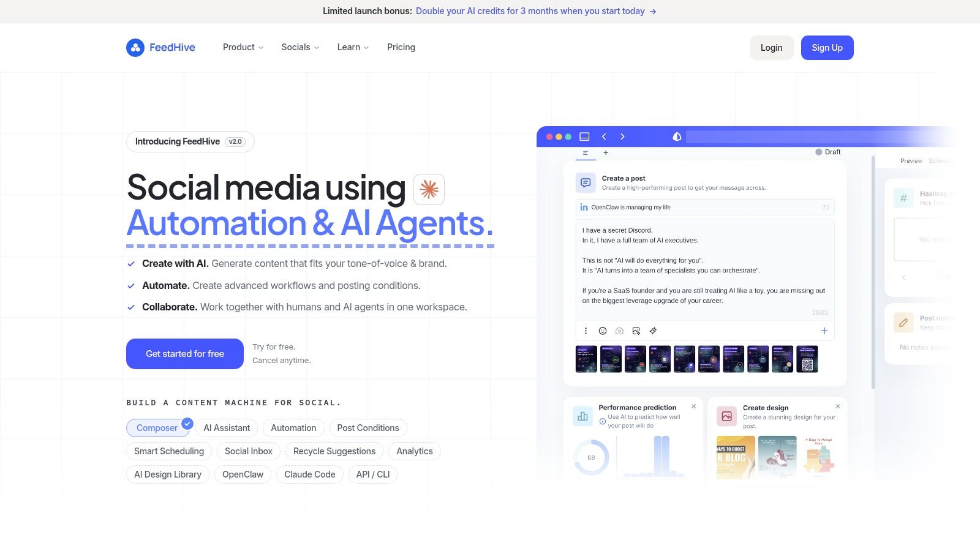
Task: Expand the Product dropdown menu
Action: [x=243, y=47]
